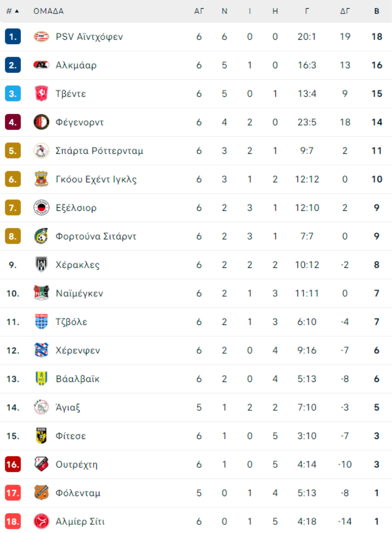The width and height of the screenshot is (392, 533).
Task: Open Σπάρτα Ρότερνταμ team name link
Action: (99, 151)
